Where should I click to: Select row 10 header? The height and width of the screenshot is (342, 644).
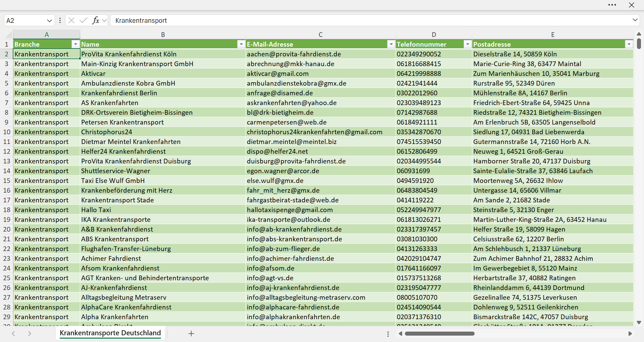pyautogui.click(x=7, y=132)
